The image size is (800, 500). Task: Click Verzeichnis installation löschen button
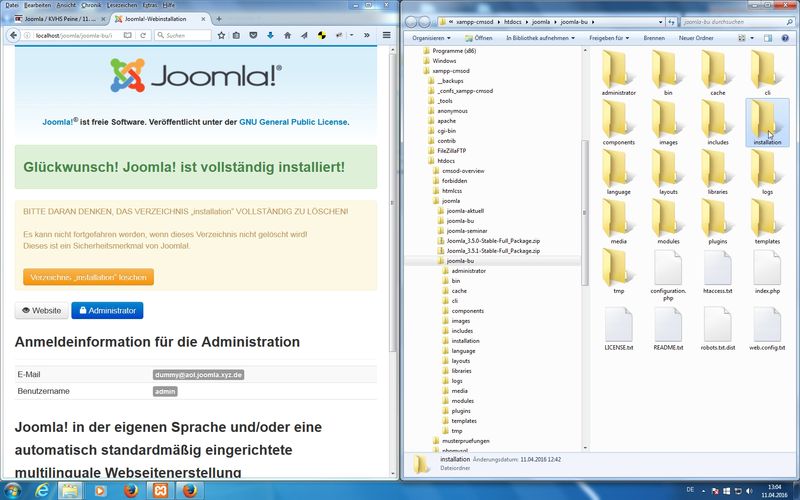point(88,277)
